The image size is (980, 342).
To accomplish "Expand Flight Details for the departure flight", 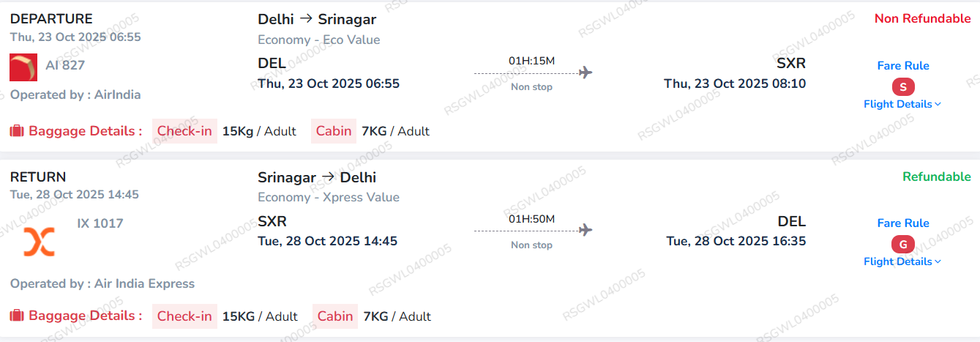I will [902, 104].
